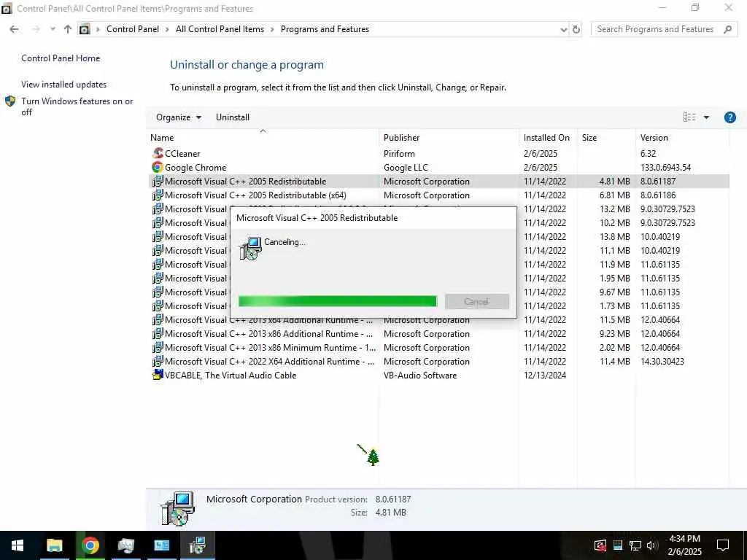Open Google Chrome from the taskbar
Screen dimensions: 747x560
coord(90,545)
